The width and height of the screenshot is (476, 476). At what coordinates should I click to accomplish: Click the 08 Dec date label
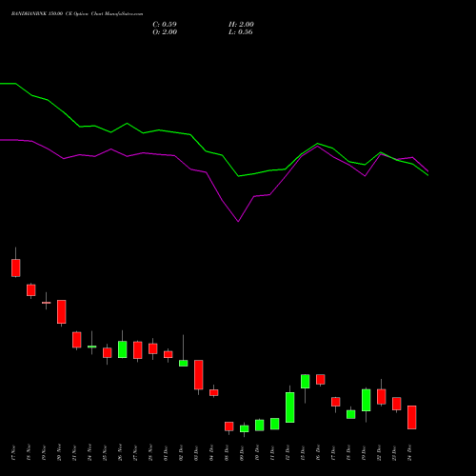[x=227, y=453]
